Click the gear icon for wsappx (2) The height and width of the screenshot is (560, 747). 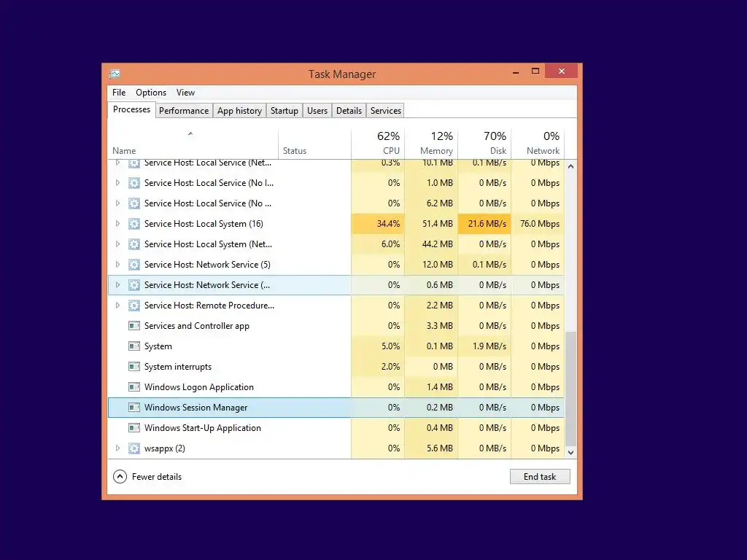(134, 448)
